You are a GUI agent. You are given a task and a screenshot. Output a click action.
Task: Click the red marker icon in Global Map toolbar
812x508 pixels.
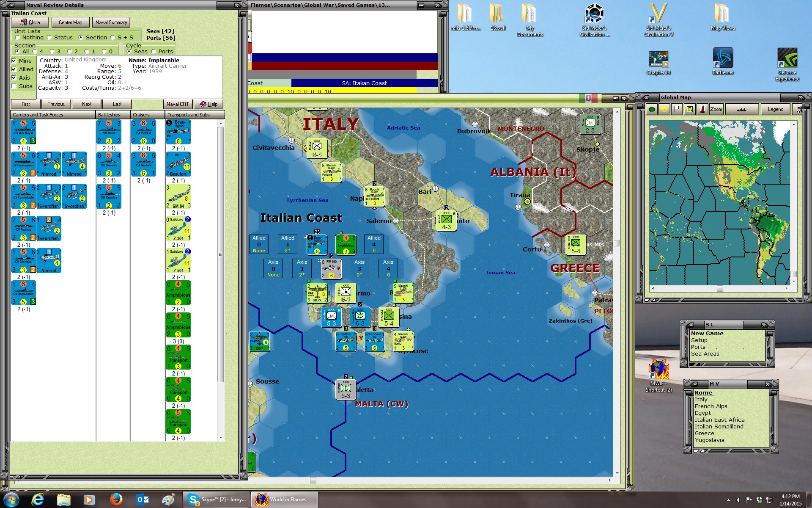coord(702,109)
